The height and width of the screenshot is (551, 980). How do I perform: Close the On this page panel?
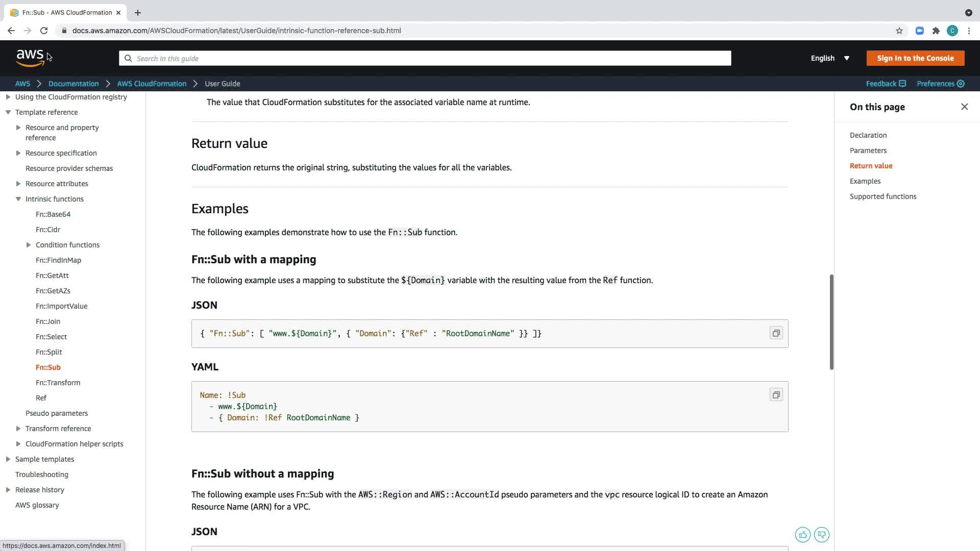click(x=964, y=107)
